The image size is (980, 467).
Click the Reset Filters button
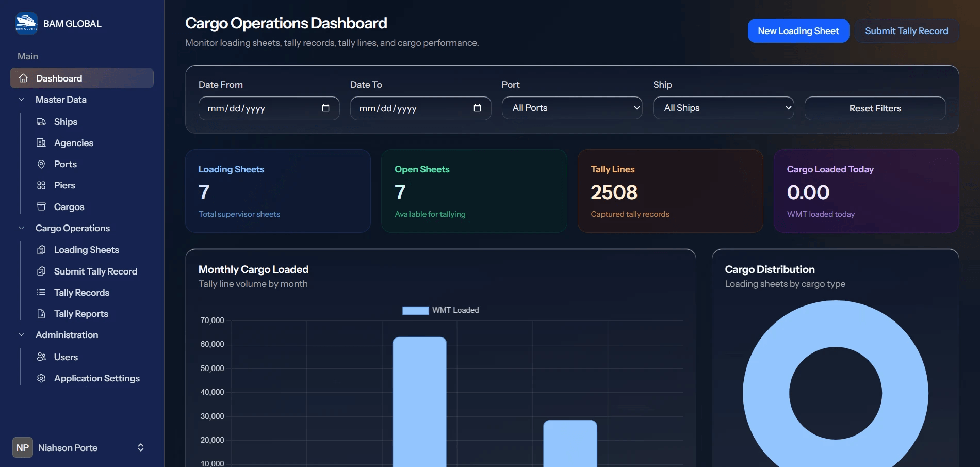coord(875,108)
